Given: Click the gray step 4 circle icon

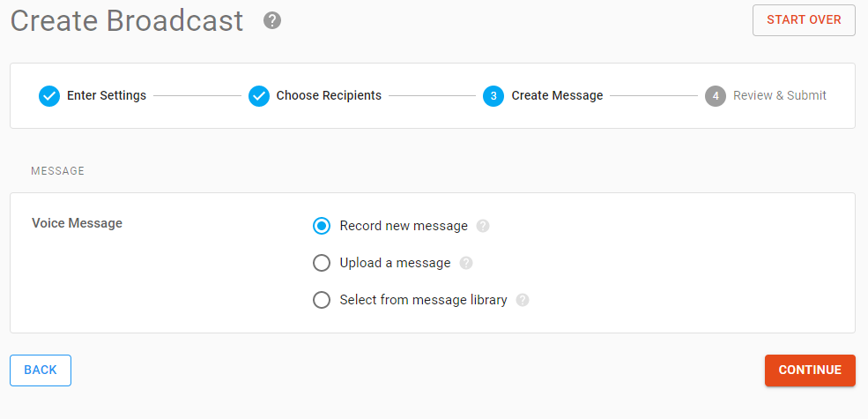Looking at the screenshot, I should coord(716,96).
